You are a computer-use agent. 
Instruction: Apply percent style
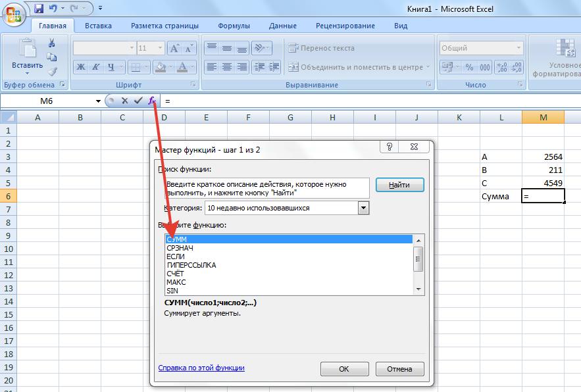469,67
